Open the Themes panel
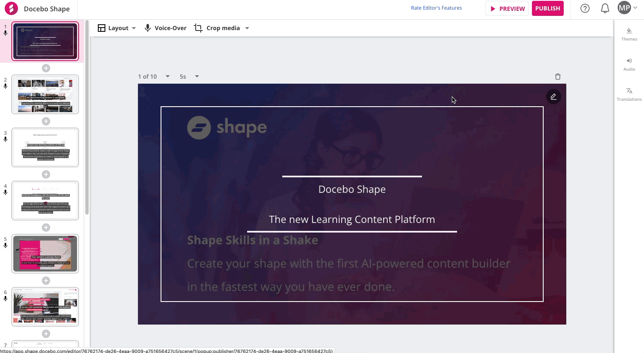 629,34
